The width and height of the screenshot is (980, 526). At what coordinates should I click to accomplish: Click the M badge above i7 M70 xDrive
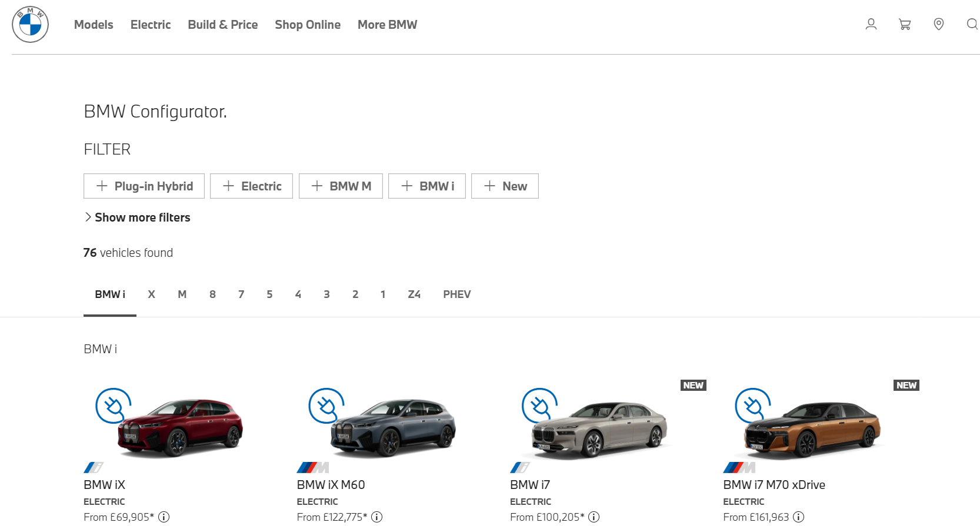(739, 468)
